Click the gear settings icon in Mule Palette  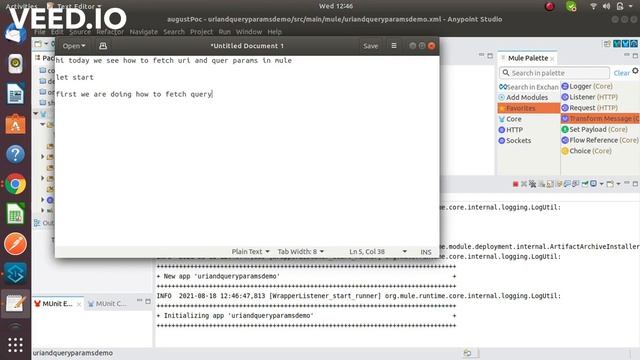click(636, 71)
